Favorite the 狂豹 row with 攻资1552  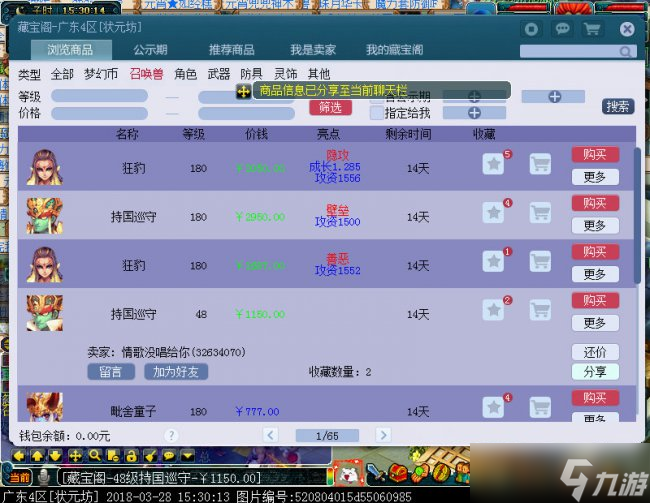[x=493, y=261]
